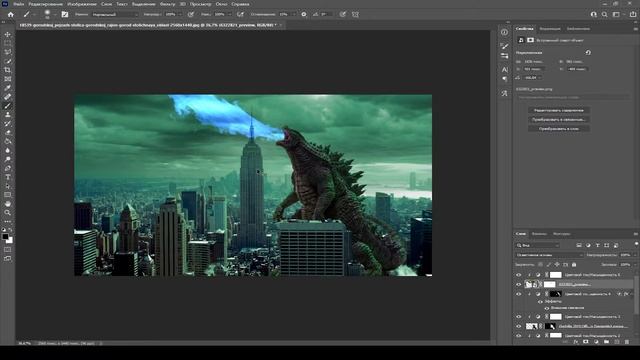Click the background color swatch
Viewport: 640px width, 360px height.
click(x=10, y=240)
